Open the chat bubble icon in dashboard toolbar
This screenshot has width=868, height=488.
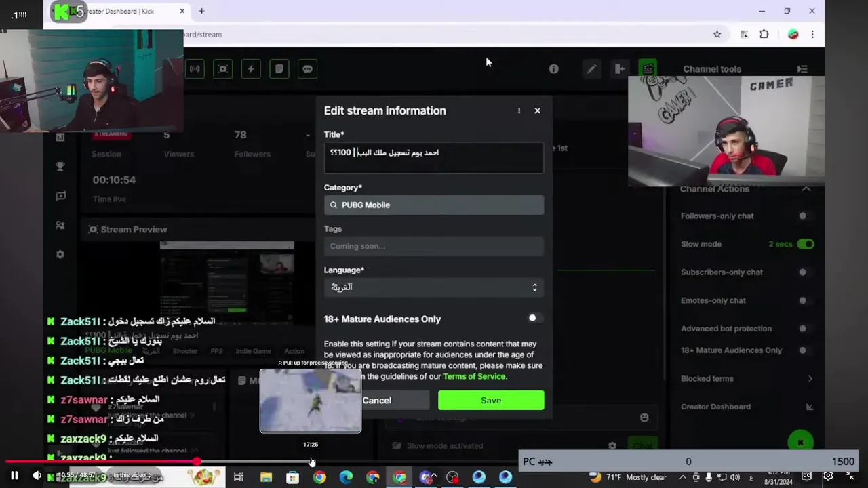coord(308,68)
